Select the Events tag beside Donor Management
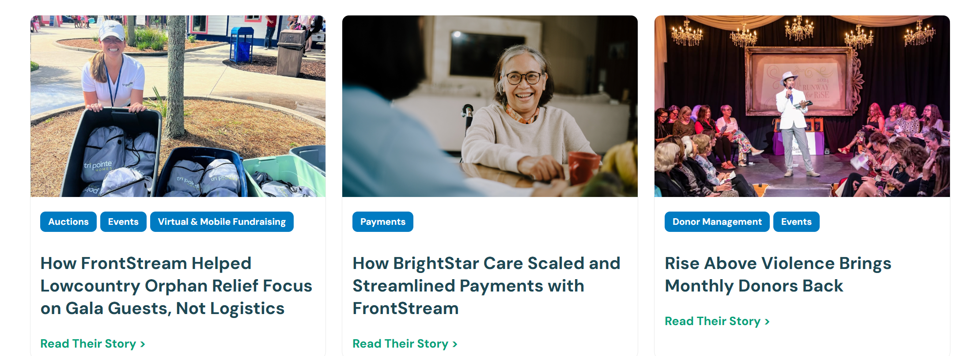The image size is (980, 356). click(796, 222)
